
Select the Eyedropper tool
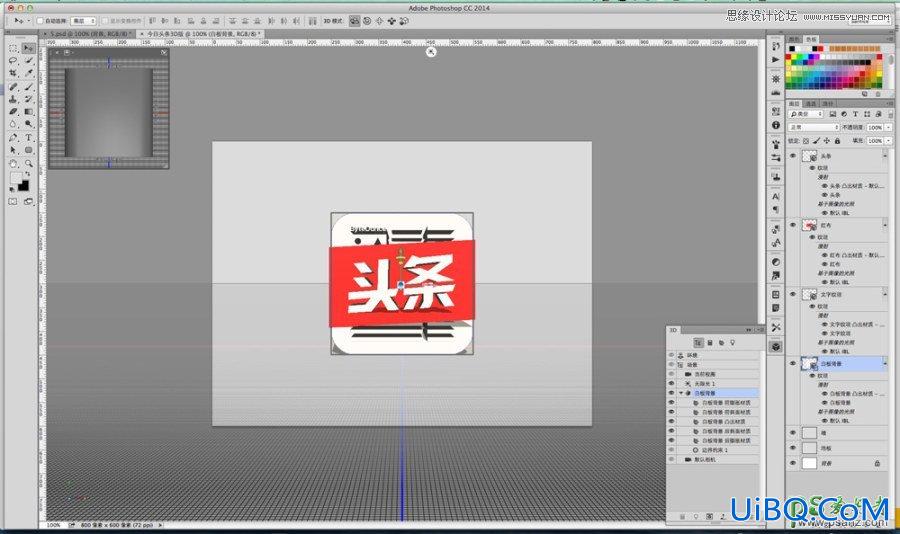tap(28, 73)
